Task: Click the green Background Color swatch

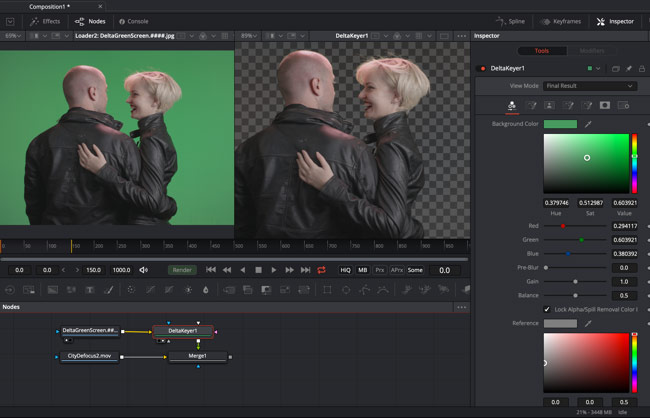Action: coord(560,124)
